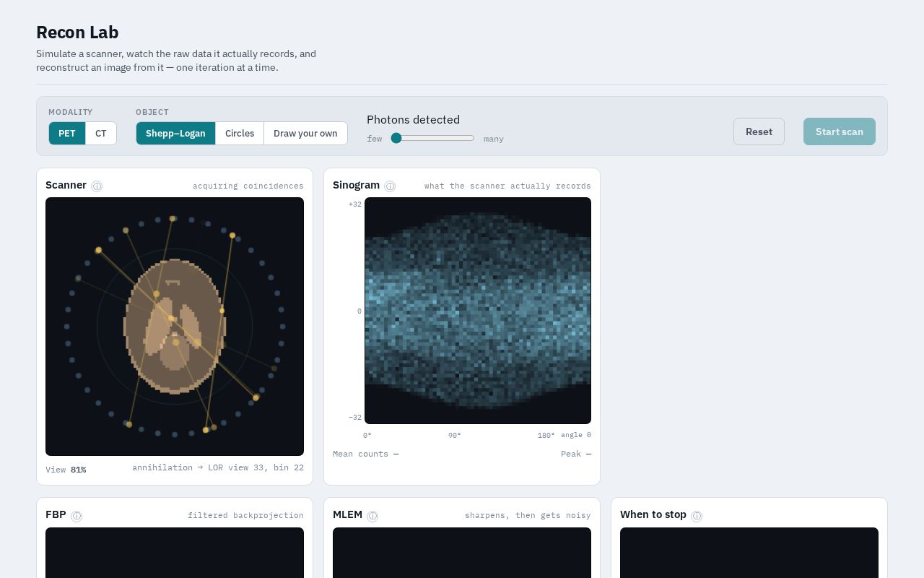
Task: Click the 'angle 0' readout
Action: coord(576,435)
